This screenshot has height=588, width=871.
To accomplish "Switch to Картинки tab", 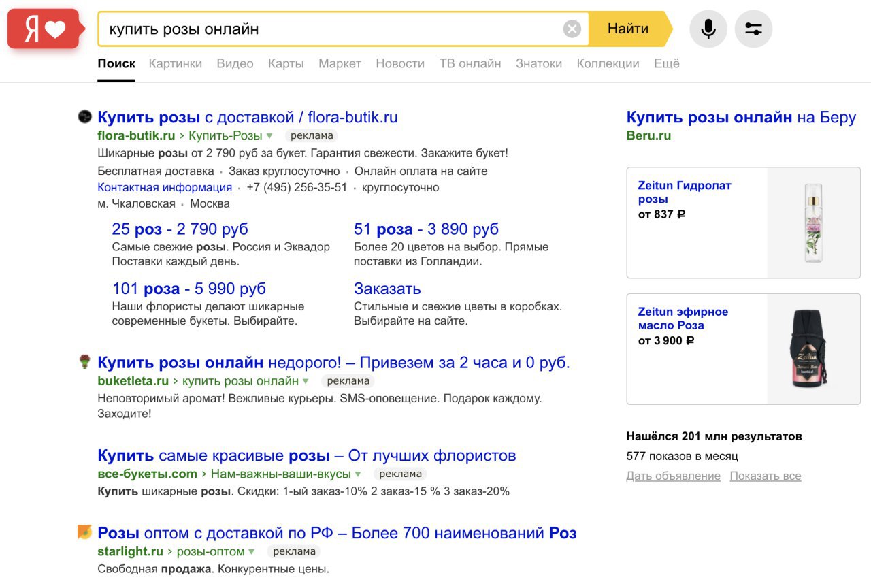I will tap(175, 63).
